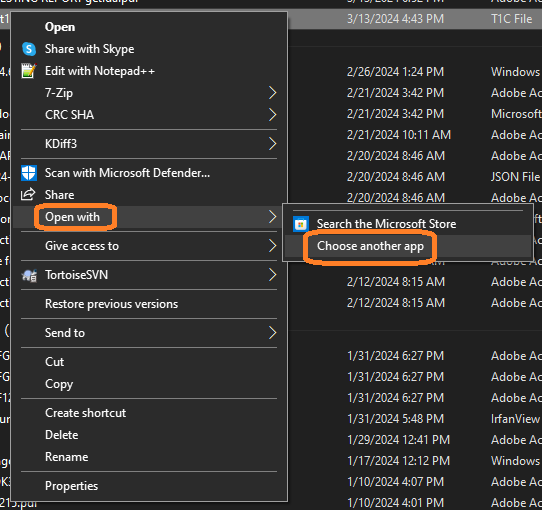Click the Notepad++ icon in context menu

click(28, 71)
